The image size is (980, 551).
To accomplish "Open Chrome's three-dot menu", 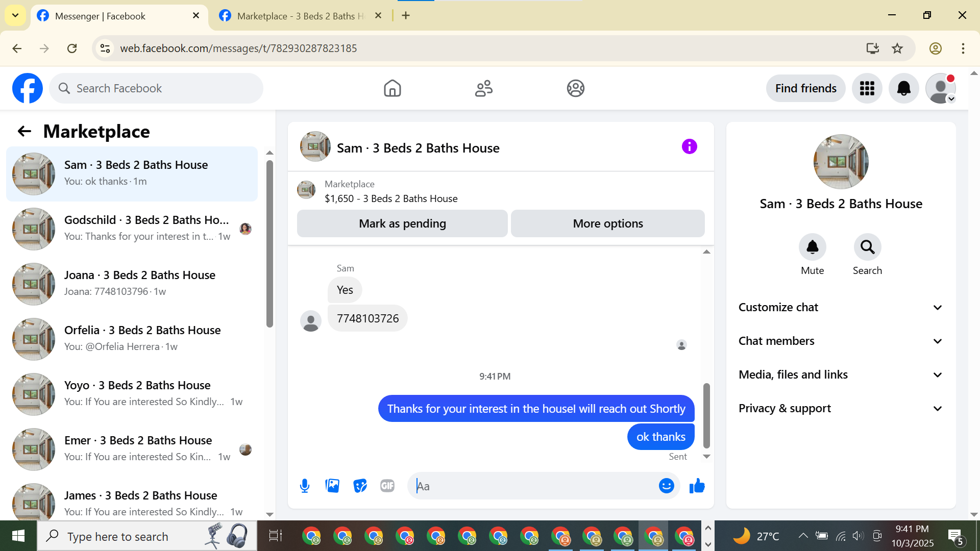I will coord(963,48).
